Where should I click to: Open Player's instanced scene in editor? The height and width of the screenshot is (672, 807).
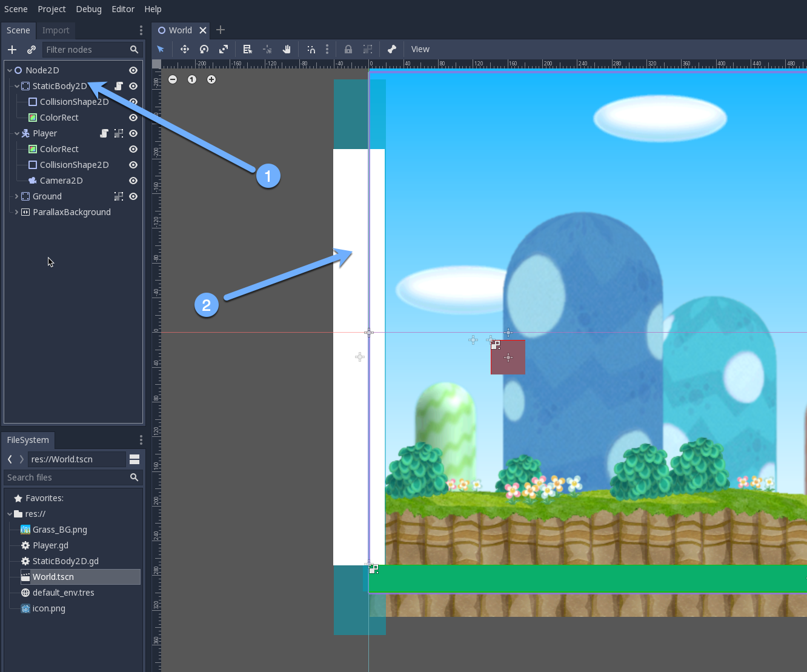coord(119,133)
